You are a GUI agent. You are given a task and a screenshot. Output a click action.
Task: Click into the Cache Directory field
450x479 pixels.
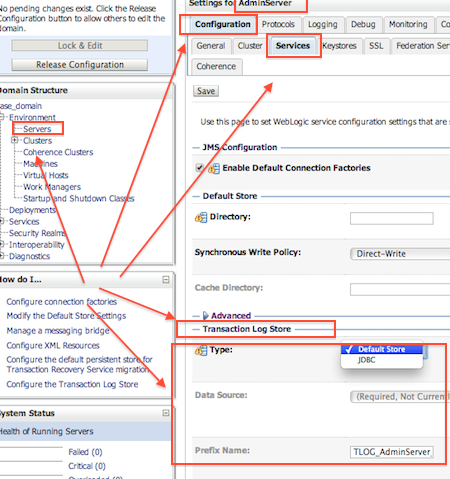pos(400,289)
